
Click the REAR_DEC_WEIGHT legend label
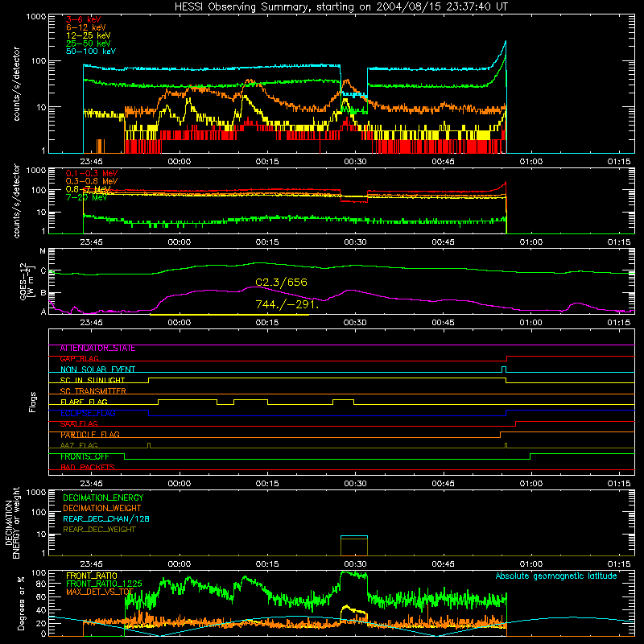(99, 530)
